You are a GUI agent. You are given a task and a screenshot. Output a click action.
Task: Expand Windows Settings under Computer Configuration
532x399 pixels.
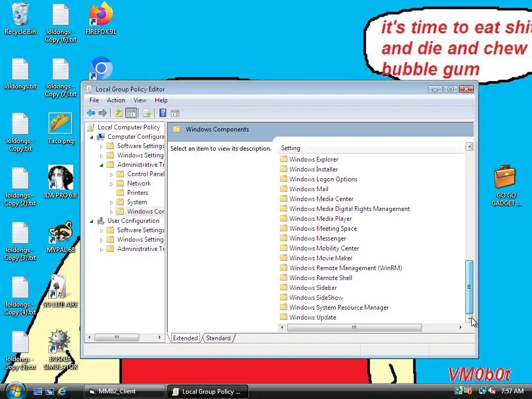coord(101,156)
